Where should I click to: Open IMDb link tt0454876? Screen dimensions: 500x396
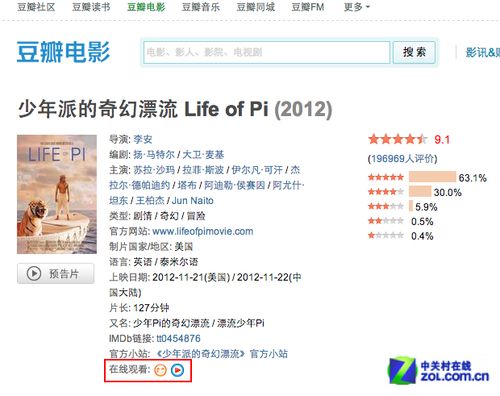[x=178, y=339]
